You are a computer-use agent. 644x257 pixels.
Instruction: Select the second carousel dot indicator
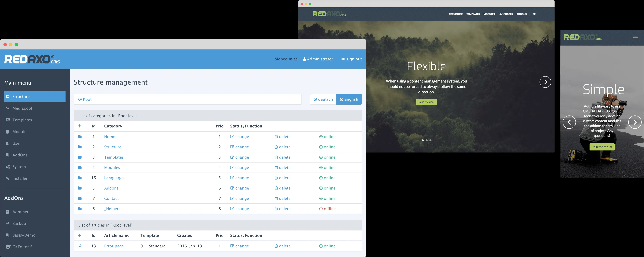point(427,140)
